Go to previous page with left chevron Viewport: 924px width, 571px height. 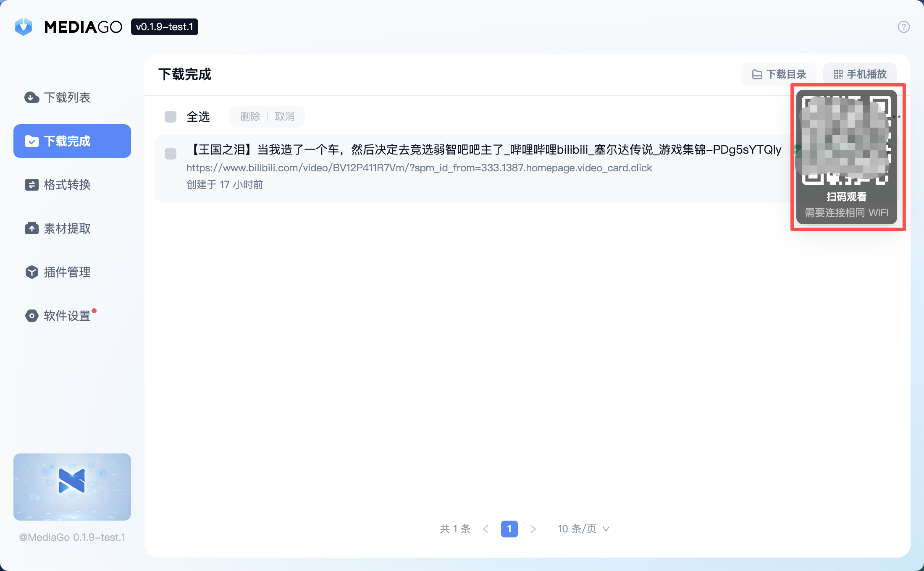[486, 529]
